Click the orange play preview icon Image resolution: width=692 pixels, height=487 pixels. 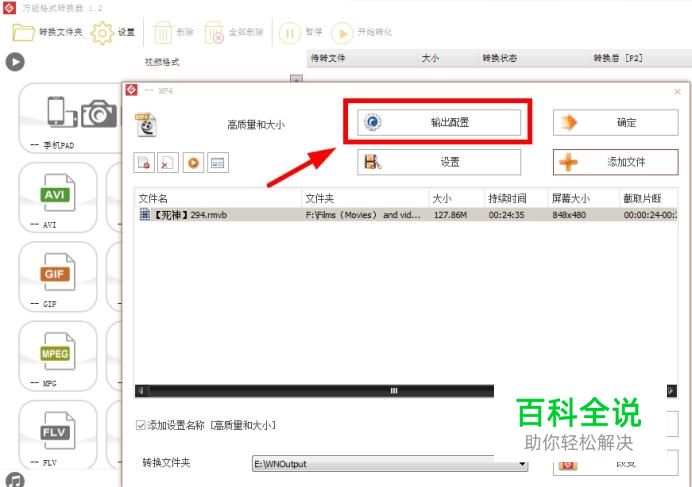tap(193, 162)
